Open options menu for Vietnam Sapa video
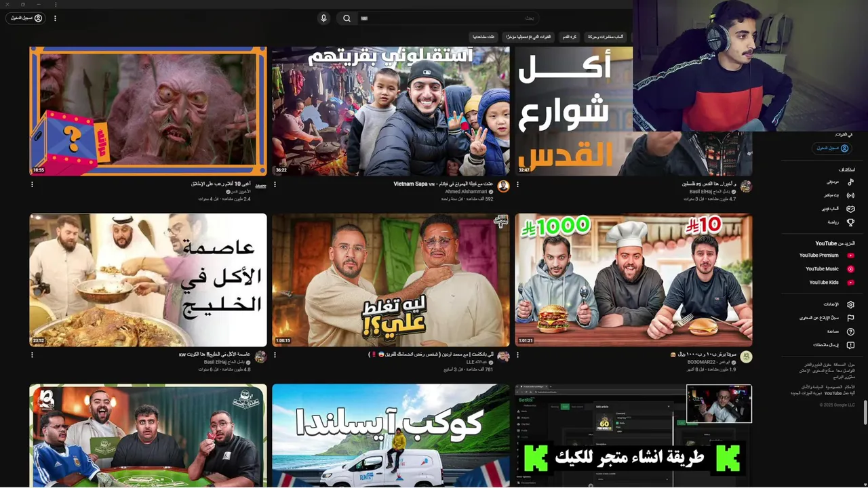The image size is (868, 488). pyautogui.click(x=275, y=184)
